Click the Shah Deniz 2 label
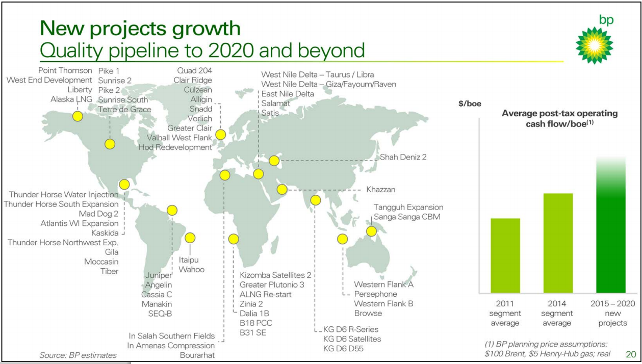This screenshot has height=364, width=642. [403, 157]
